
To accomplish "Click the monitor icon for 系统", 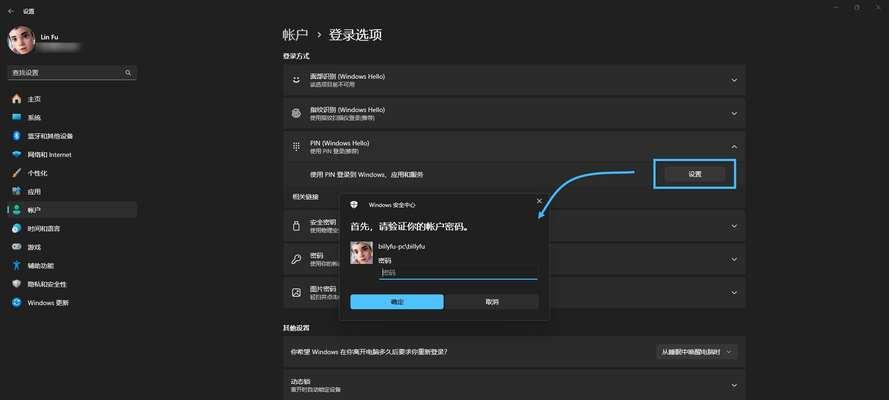I will 16,117.
